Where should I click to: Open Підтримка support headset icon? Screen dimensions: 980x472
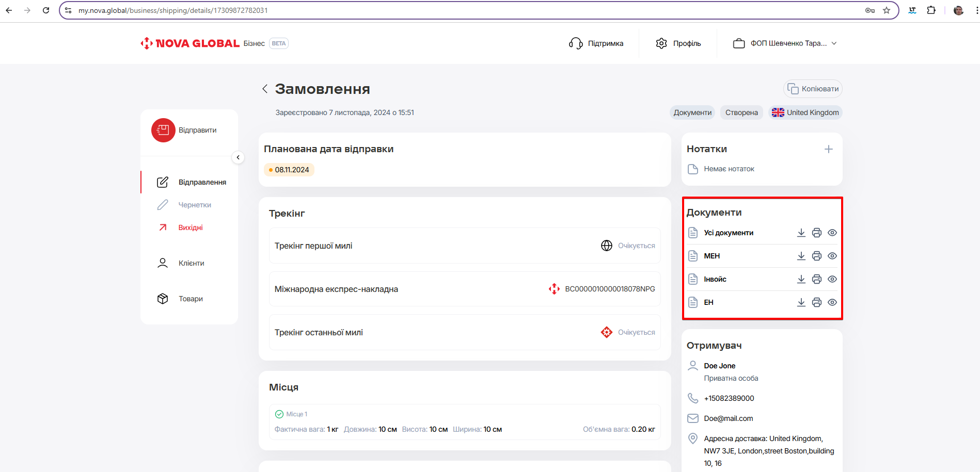pos(576,43)
